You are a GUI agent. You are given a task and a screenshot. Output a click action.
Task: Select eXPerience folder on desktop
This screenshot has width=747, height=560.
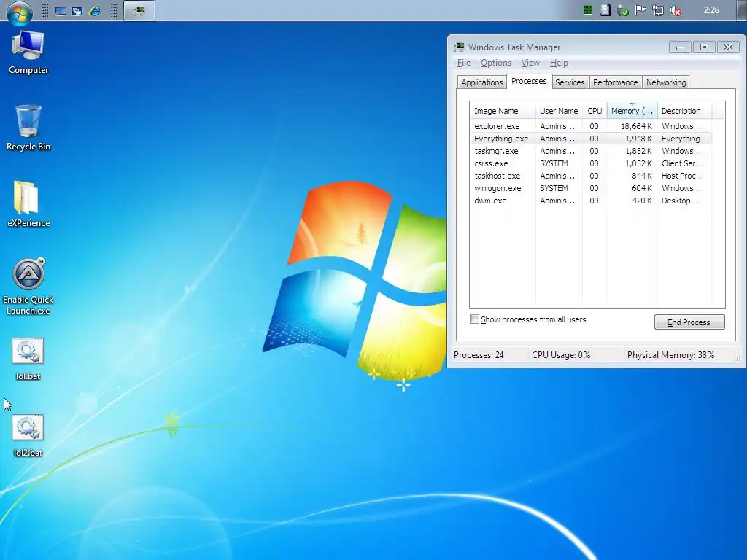click(x=28, y=204)
